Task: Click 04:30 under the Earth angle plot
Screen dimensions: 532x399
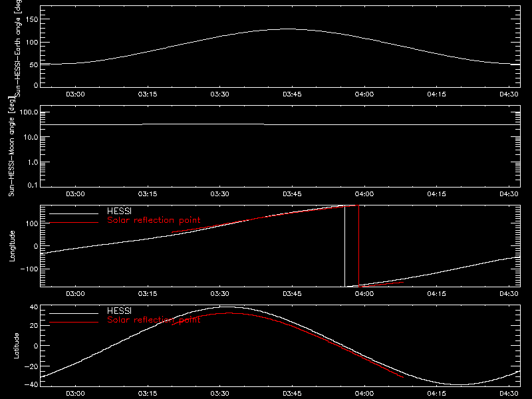Action: point(509,94)
